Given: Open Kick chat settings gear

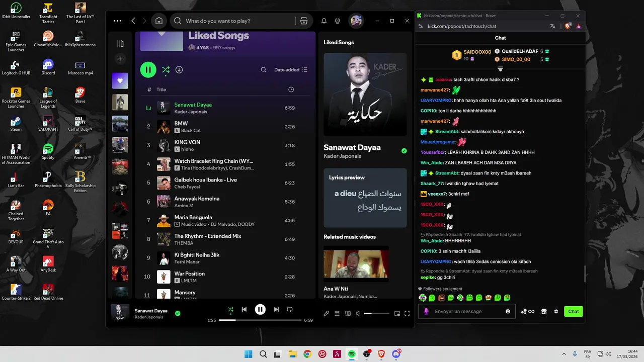Looking at the screenshot, I should pos(556,311).
